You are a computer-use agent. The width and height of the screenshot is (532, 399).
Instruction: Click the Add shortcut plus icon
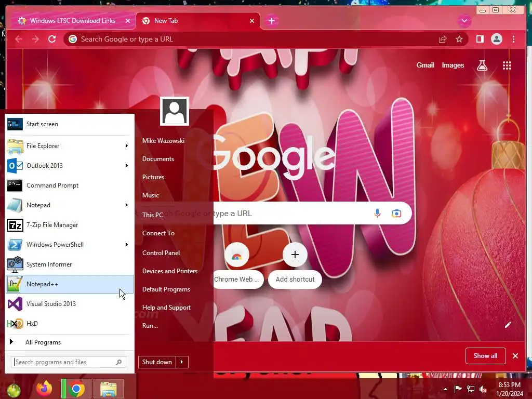coord(295,255)
